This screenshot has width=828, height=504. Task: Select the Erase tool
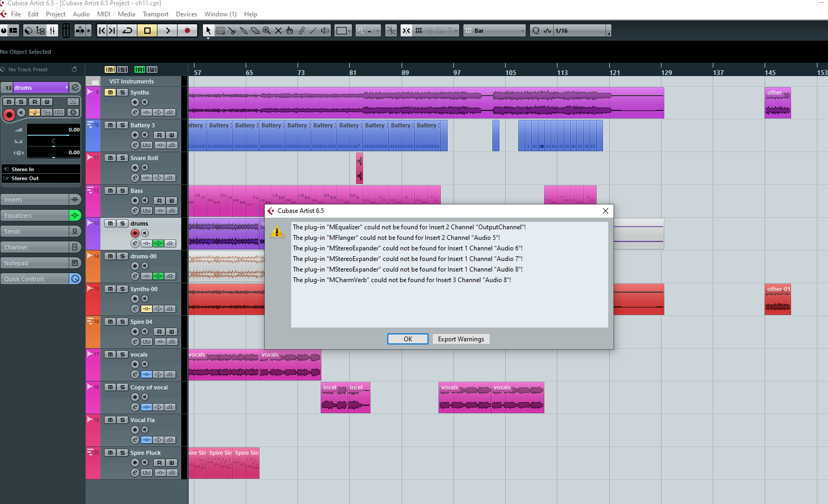coord(255,31)
